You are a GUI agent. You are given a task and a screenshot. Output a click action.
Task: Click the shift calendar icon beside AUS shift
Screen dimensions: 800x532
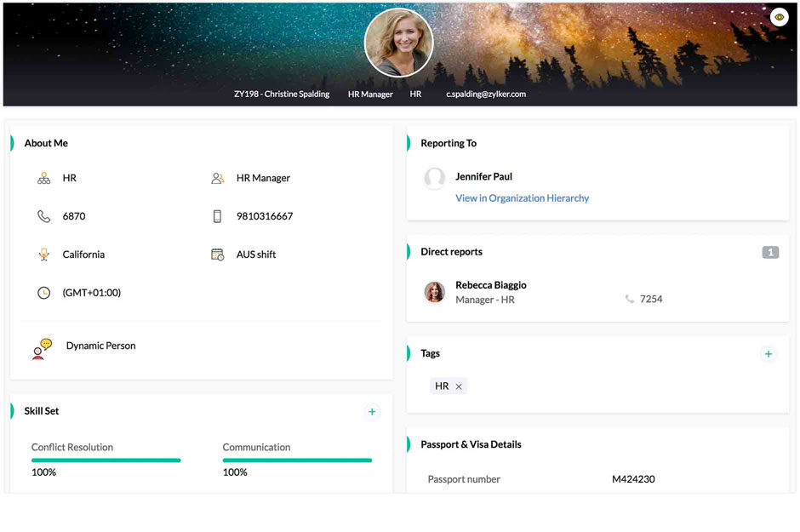217,255
